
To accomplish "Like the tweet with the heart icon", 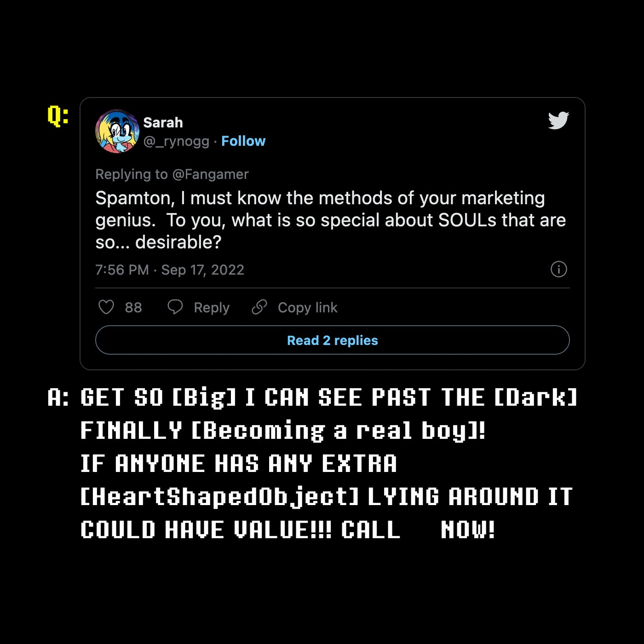I will click(106, 307).
